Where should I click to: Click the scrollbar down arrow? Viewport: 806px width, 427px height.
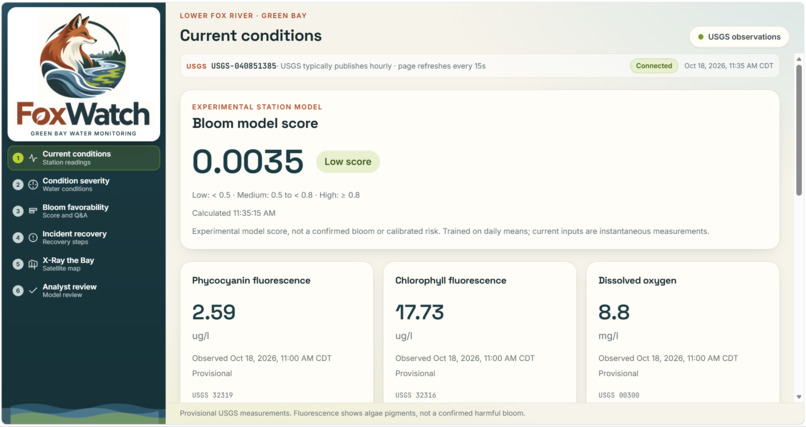coord(799,397)
